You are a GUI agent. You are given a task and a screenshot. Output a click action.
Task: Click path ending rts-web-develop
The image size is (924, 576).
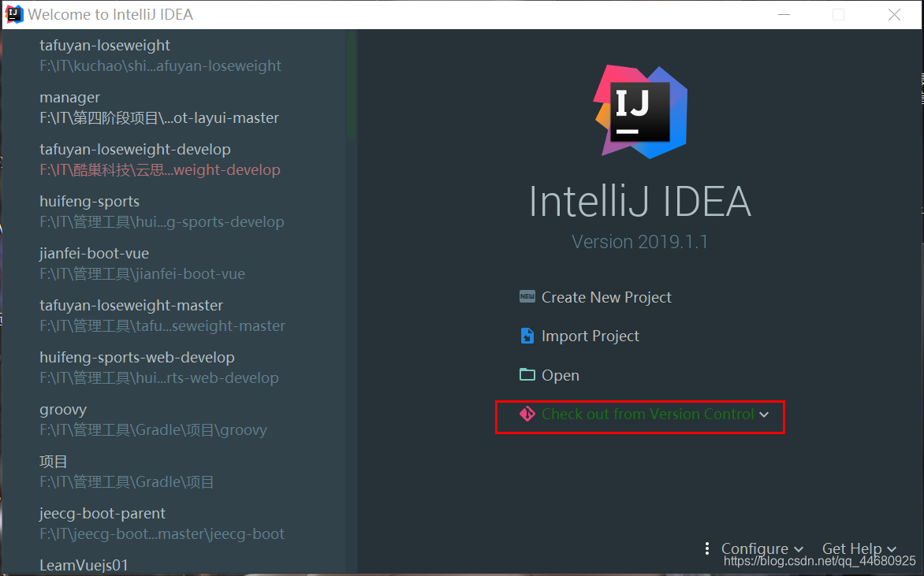pyautogui.click(x=159, y=378)
